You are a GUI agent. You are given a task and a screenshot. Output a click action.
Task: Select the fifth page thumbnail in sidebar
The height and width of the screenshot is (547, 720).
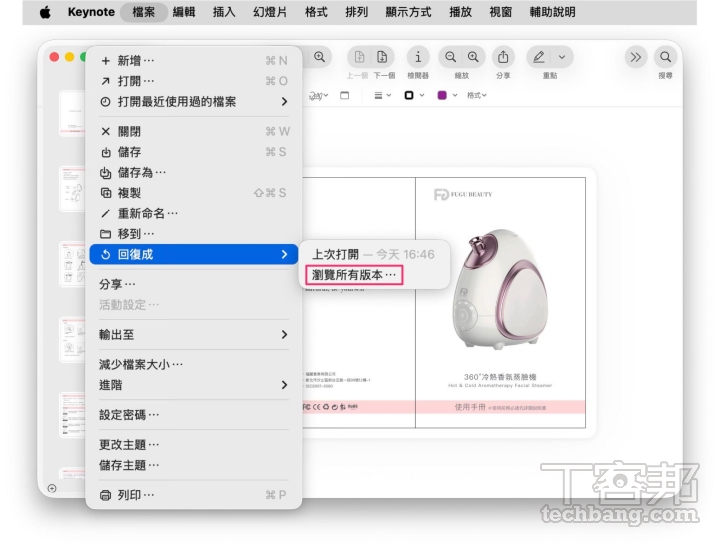73,415
